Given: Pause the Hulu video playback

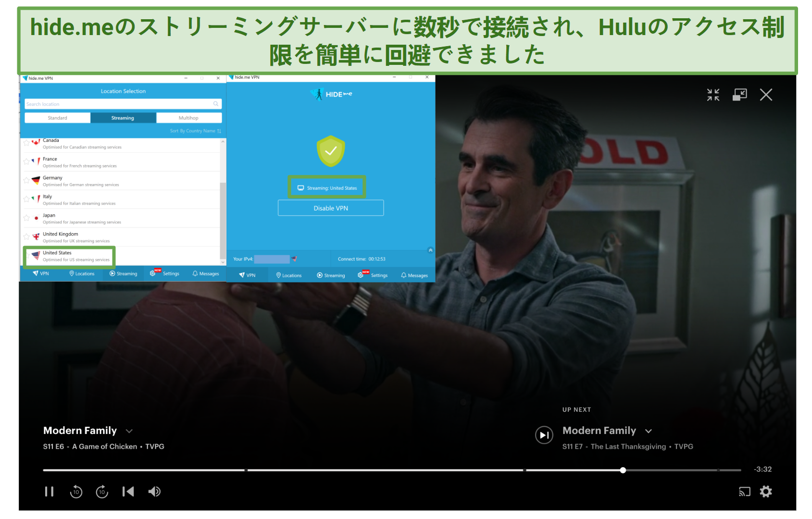Looking at the screenshot, I should 49,491.
